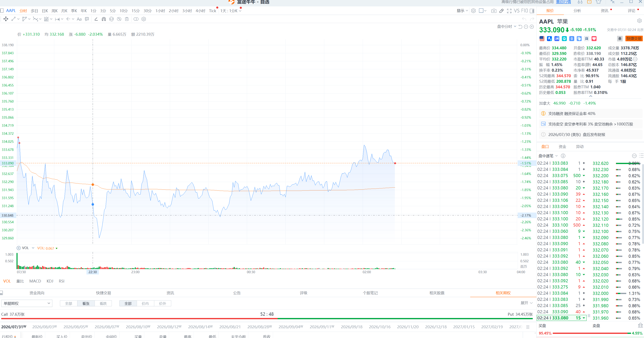Select 价内 in-the-money filter
The height and width of the screenshot is (338, 644).
coord(145,304)
